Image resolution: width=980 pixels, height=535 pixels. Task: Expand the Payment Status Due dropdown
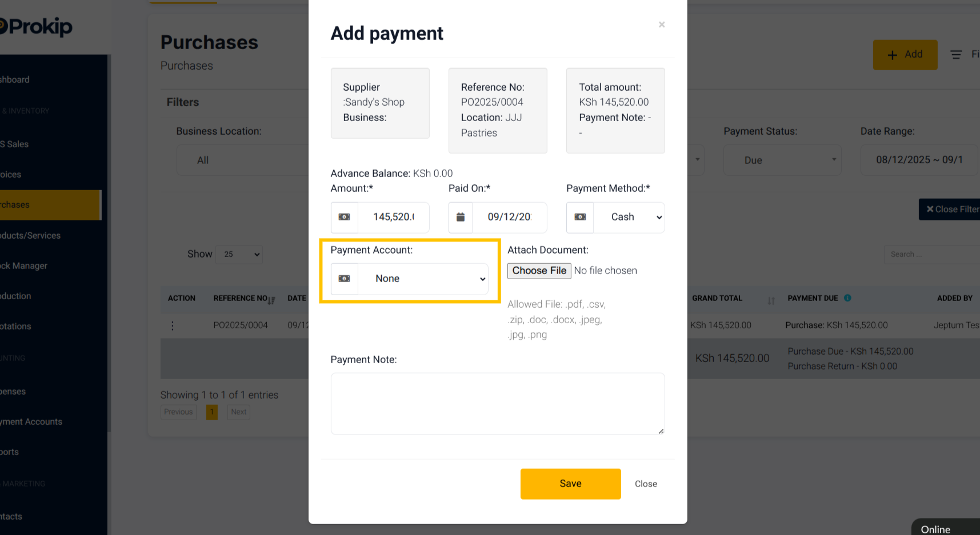(x=782, y=160)
